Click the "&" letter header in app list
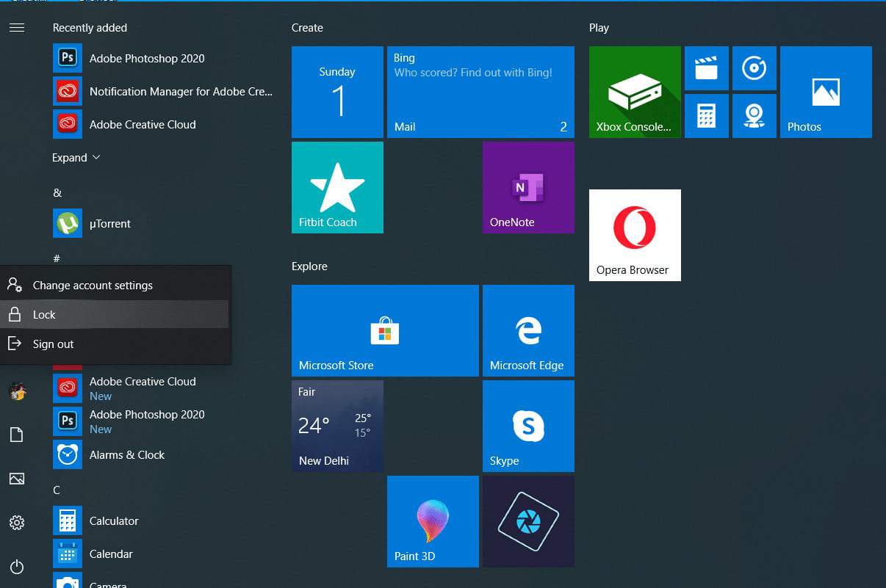Viewport: 886px width, 588px height. [57, 192]
